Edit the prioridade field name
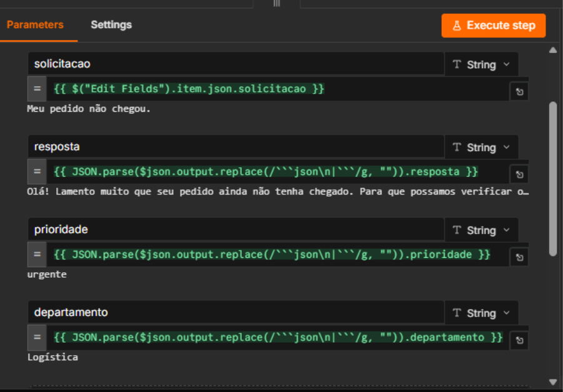The width and height of the screenshot is (563, 392). (236, 230)
